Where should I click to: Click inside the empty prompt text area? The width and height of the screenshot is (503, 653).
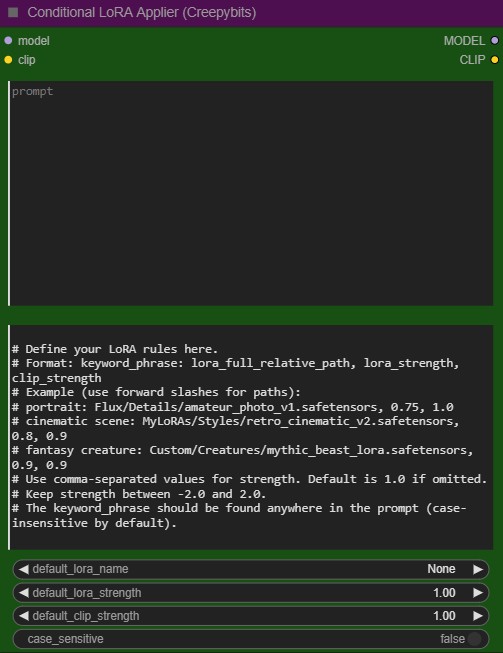251,194
